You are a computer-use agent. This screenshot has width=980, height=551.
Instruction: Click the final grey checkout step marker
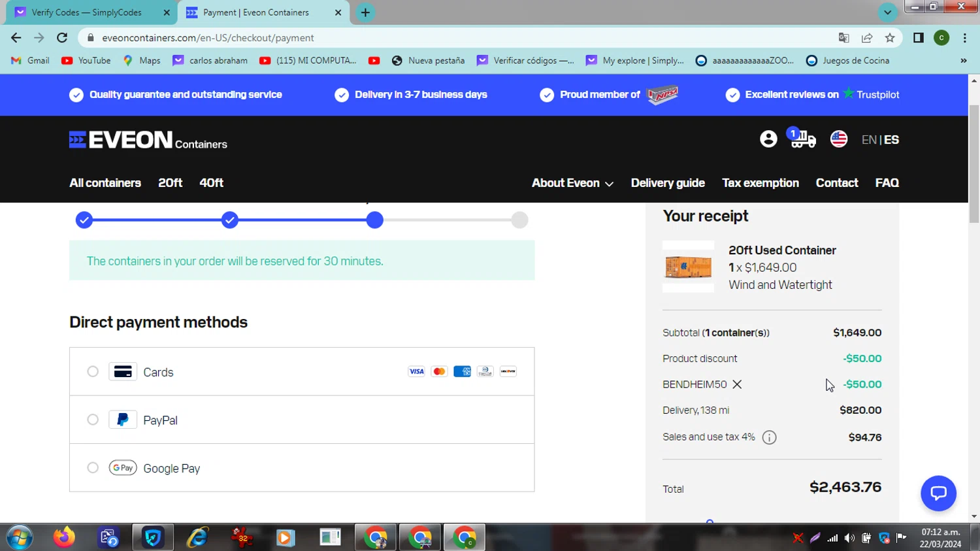pos(519,220)
